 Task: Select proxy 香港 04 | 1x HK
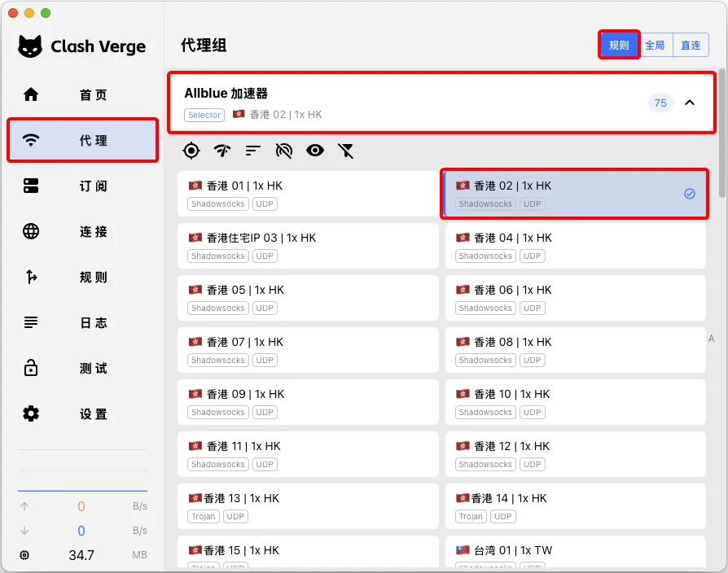pos(576,246)
